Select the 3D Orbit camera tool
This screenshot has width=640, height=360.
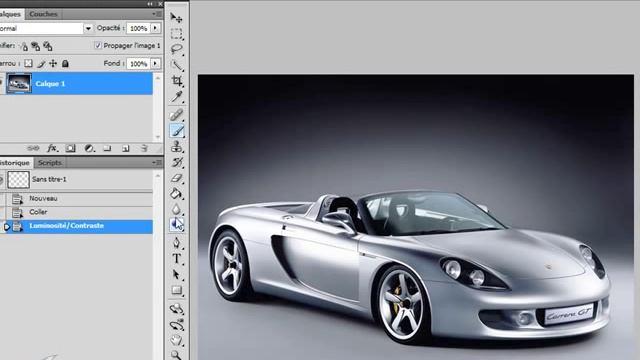coord(176,325)
